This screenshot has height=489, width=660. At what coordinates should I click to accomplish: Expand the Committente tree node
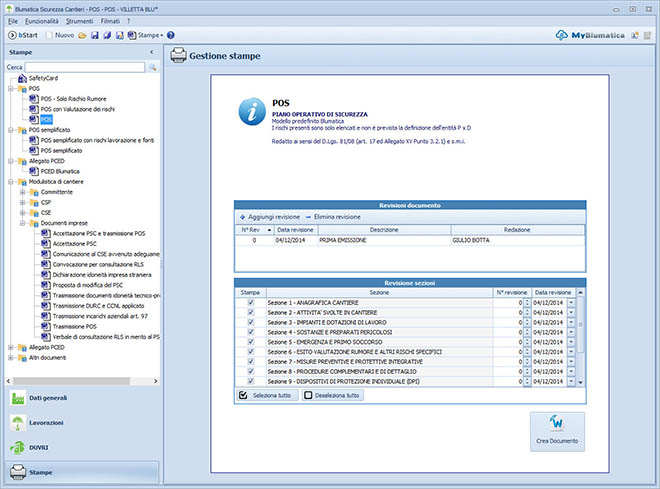(23, 191)
